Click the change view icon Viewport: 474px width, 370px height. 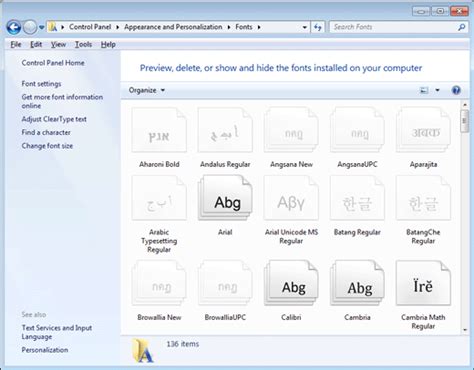[424, 90]
